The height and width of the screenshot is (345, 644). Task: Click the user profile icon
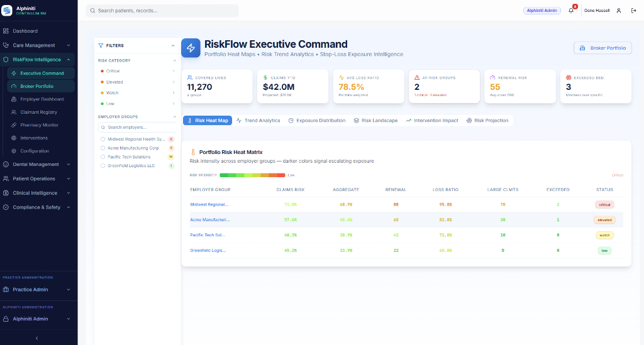point(619,11)
